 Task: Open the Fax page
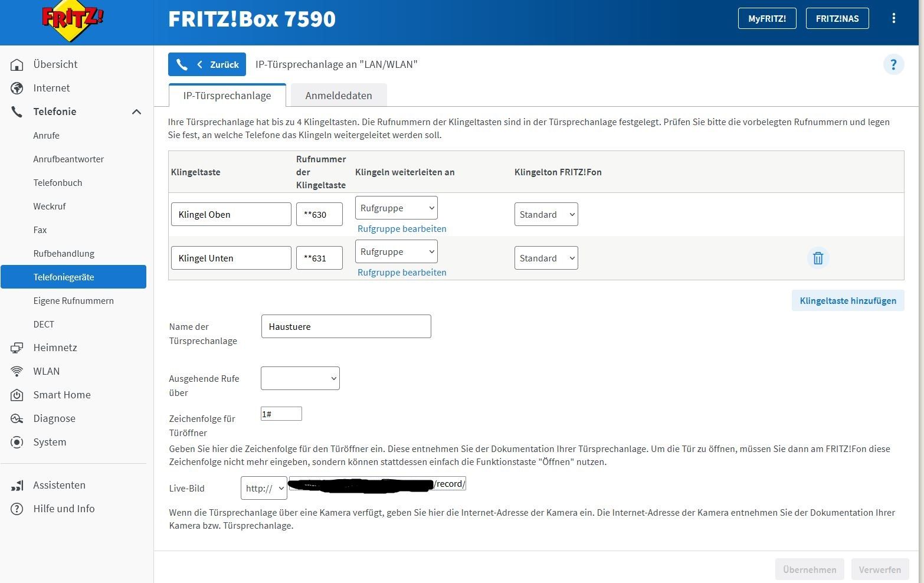coord(40,230)
